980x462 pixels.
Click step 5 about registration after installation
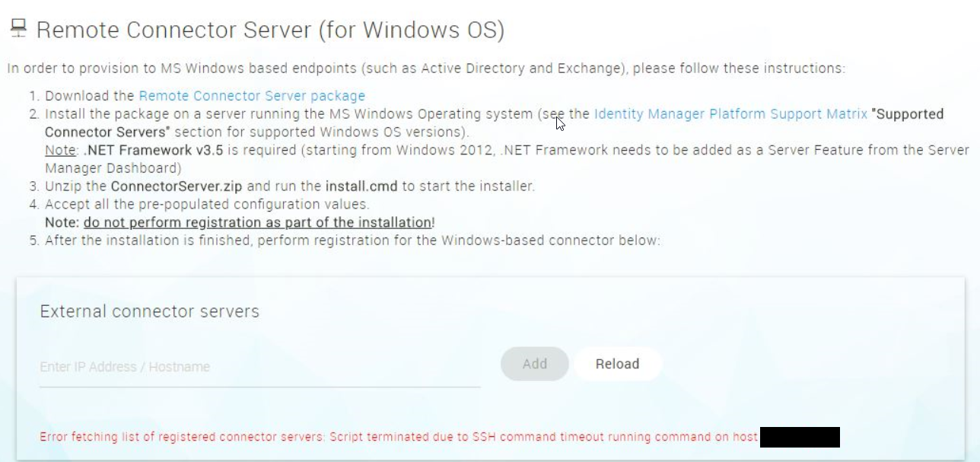click(352, 241)
